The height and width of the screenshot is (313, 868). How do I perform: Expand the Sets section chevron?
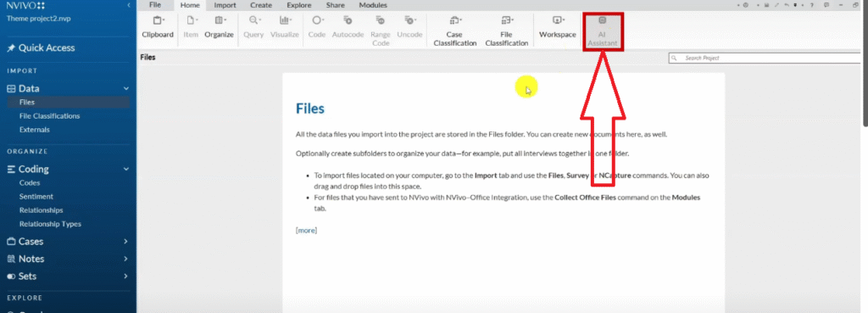pyautogui.click(x=126, y=276)
